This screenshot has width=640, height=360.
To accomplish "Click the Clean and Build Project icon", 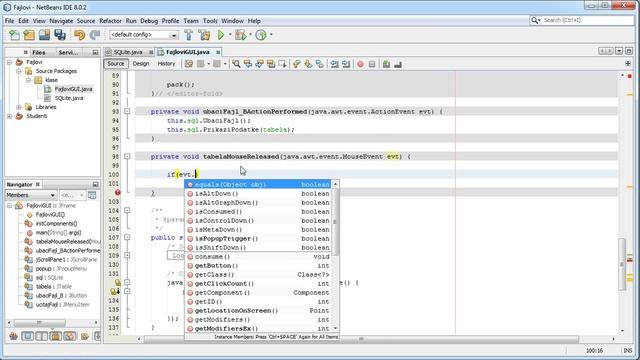I will (204, 35).
